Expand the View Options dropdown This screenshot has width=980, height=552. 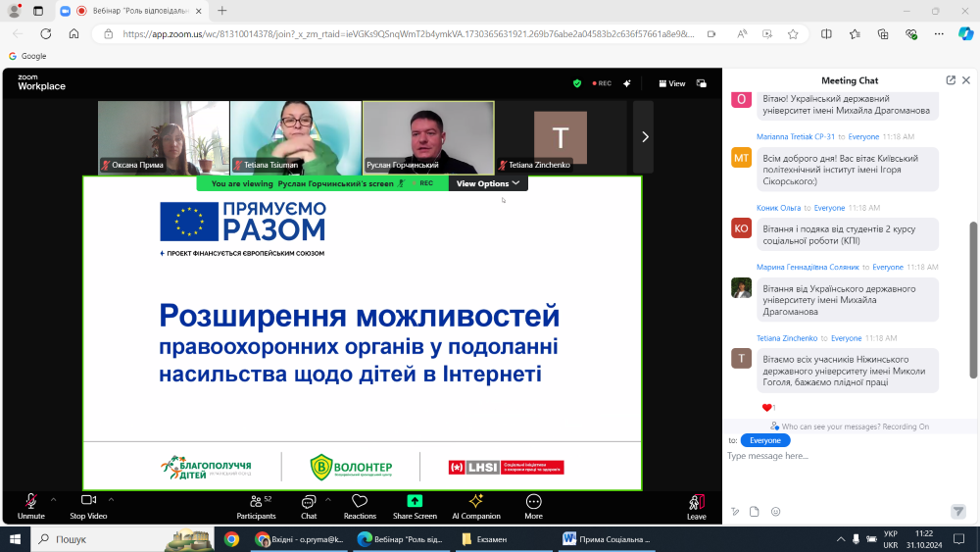(x=489, y=183)
